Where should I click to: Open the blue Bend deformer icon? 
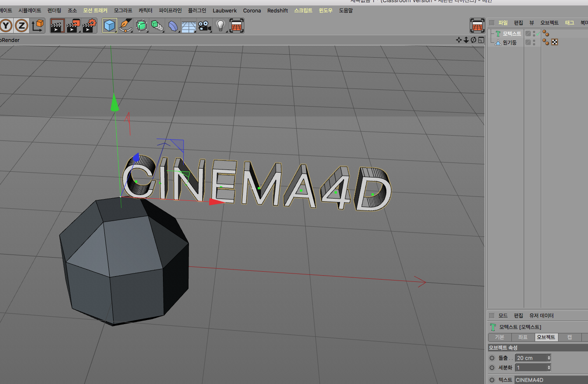pos(173,26)
